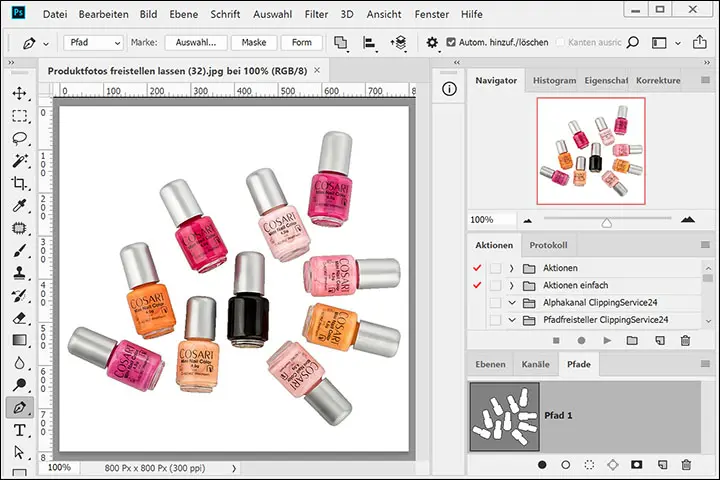720x480 pixels.
Task: Toggle dialog box for Alphakanal ClippingService24
Action: [x=495, y=303]
